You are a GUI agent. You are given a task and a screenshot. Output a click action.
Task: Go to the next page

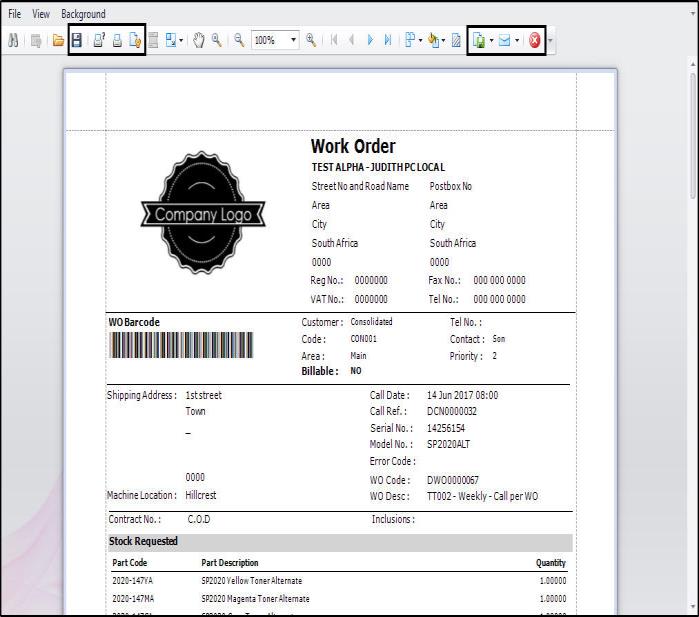tap(370, 41)
